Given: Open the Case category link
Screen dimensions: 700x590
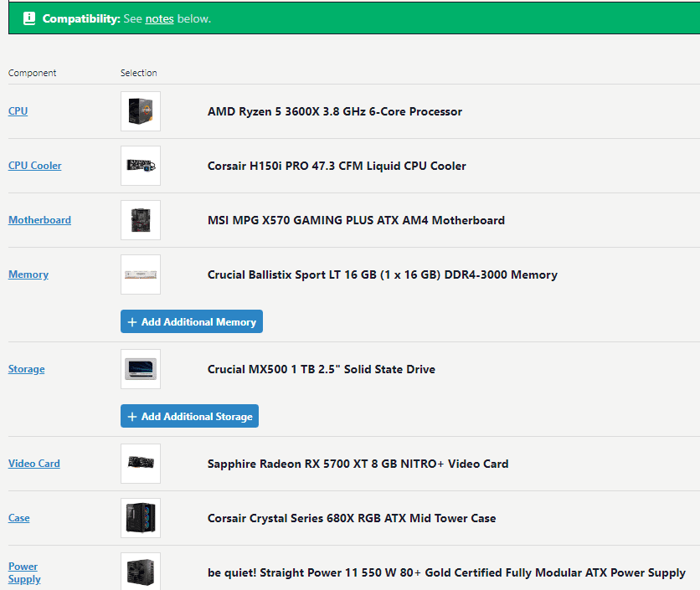Looking at the screenshot, I should (x=18, y=518).
